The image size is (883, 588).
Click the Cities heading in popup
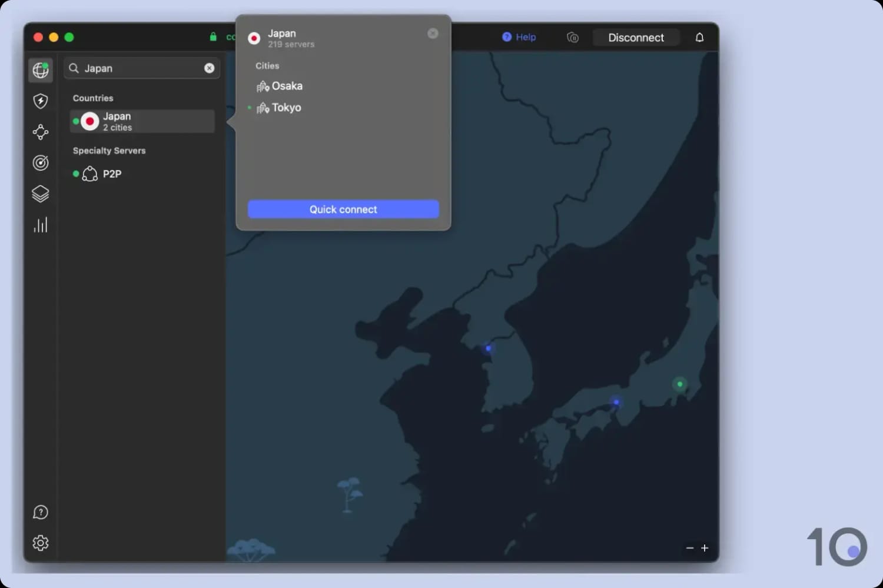coord(267,66)
